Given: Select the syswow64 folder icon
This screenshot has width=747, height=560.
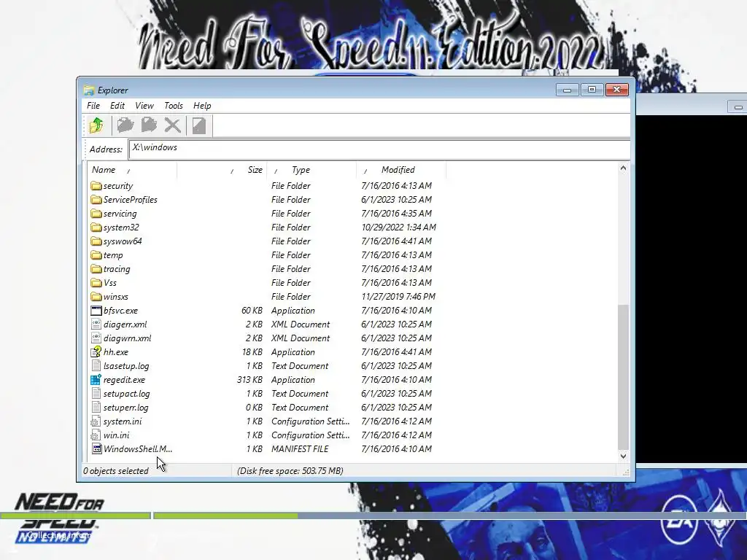Looking at the screenshot, I should tap(96, 241).
